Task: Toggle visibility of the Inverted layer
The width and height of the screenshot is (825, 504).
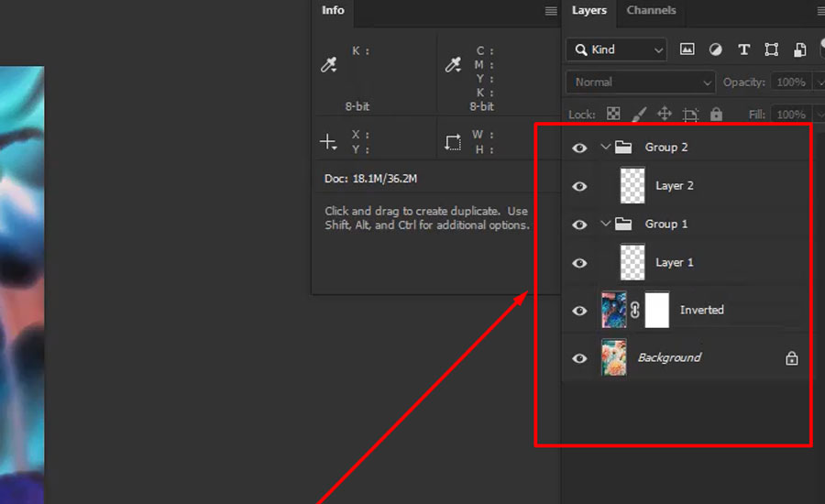Action: [579, 311]
